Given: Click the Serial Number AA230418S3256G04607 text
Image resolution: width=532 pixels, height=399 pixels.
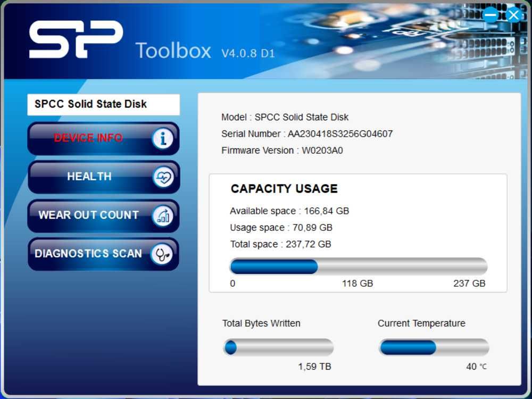Looking at the screenshot, I should pos(307,134).
